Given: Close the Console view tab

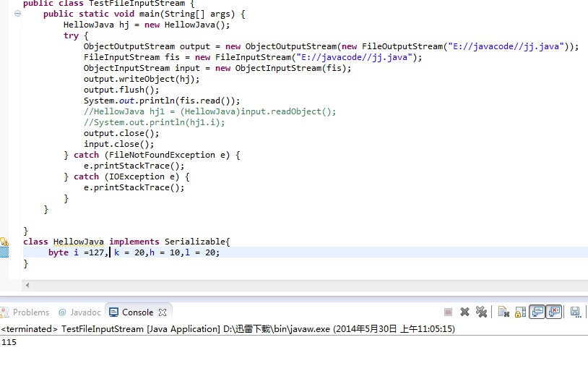Looking at the screenshot, I should tap(163, 312).
